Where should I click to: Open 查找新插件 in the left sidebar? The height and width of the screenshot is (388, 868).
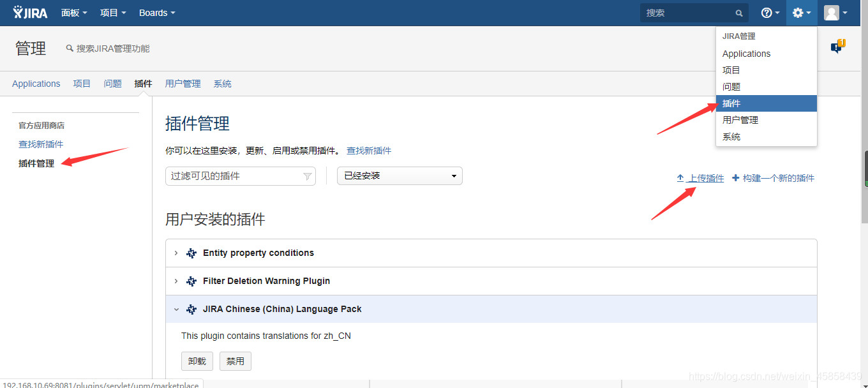tap(41, 144)
